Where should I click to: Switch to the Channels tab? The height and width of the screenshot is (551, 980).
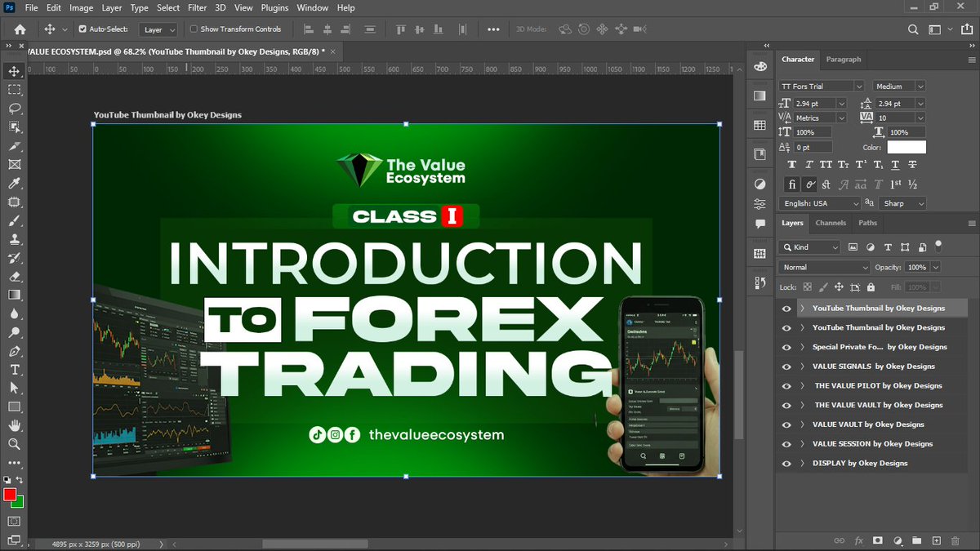click(x=831, y=223)
